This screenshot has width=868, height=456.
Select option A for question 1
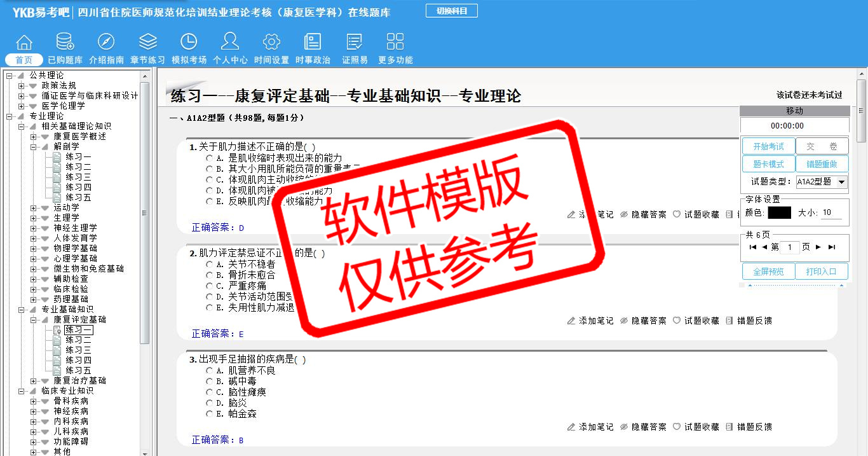click(x=209, y=158)
